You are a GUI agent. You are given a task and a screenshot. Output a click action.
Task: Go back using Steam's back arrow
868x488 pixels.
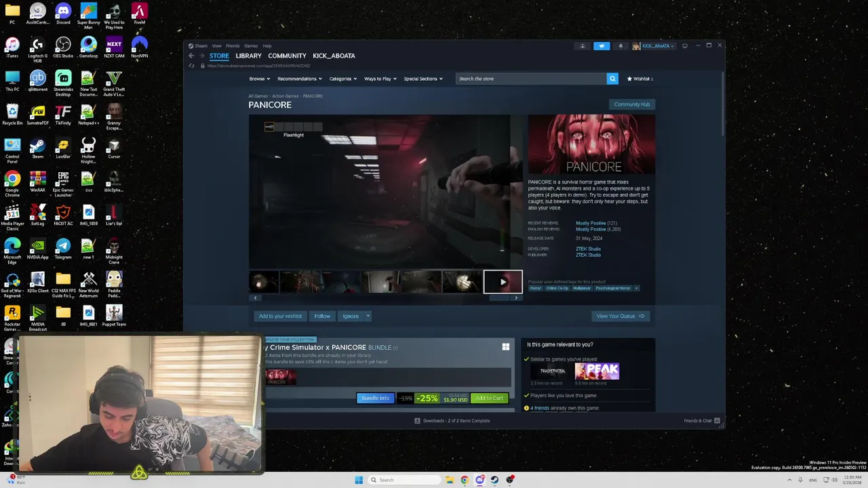click(x=191, y=56)
